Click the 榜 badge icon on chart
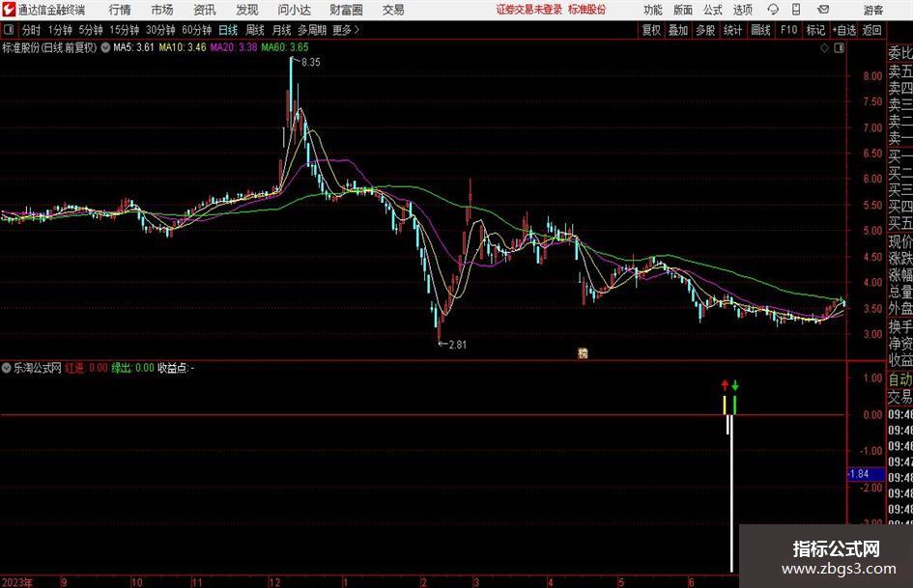913x588 pixels. coord(583,352)
